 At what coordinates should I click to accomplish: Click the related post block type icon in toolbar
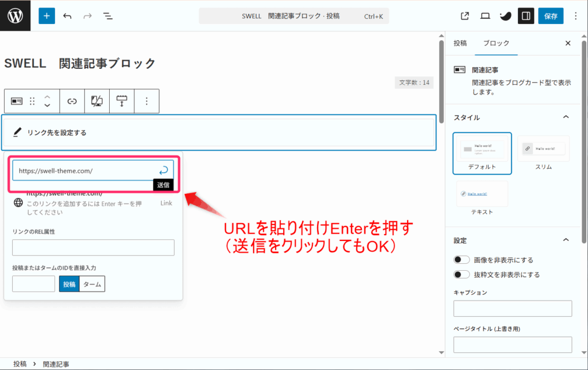(17, 101)
